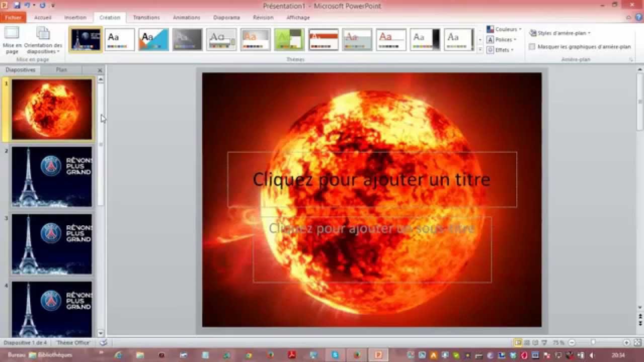This screenshot has height=362, width=644.
Task: Select the Diapositives pane tab
Action: 21,70
